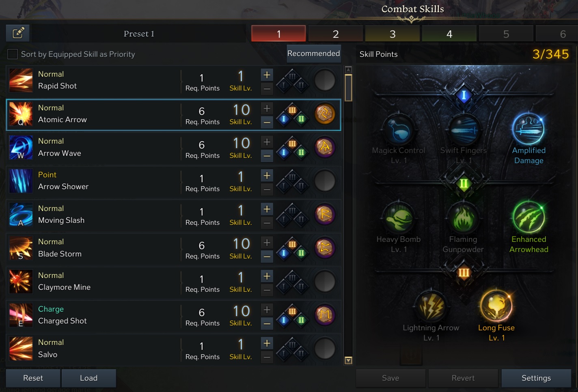Click the edit preset name pencil icon
Image resolution: width=578 pixels, height=392 pixels.
coord(18,33)
